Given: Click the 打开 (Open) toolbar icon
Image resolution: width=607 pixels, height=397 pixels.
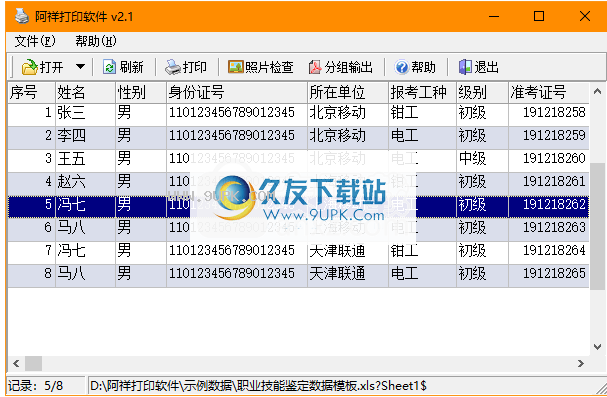Looking at the screenshot, I should pyautogui.click(x=30, y=67).
